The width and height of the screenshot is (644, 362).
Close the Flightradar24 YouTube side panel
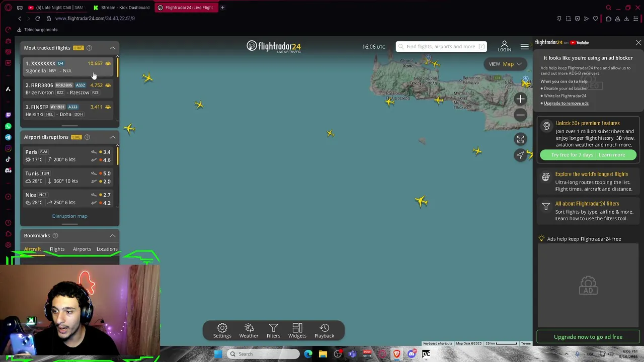(638, 43)
